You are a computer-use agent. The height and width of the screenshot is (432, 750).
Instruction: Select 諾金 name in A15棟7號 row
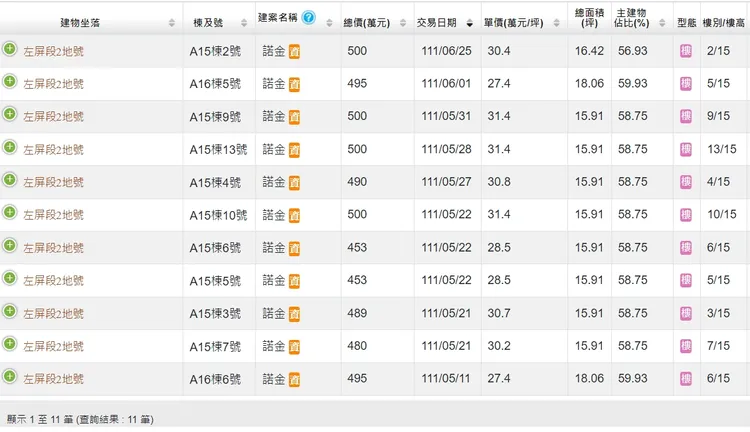274,346
